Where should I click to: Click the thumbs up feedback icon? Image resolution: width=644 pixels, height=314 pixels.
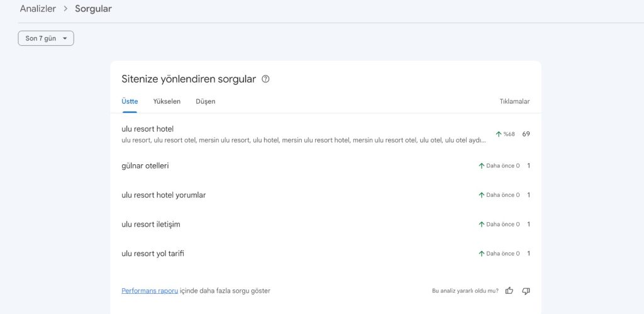(509, 291)
